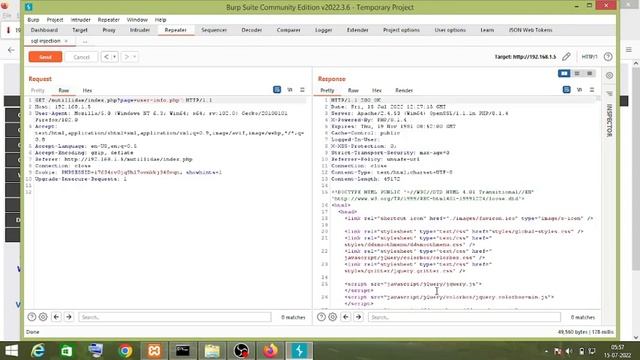Switch to Target tab
Viewport: 640px width, 360px height.
[x=80, y=30]
